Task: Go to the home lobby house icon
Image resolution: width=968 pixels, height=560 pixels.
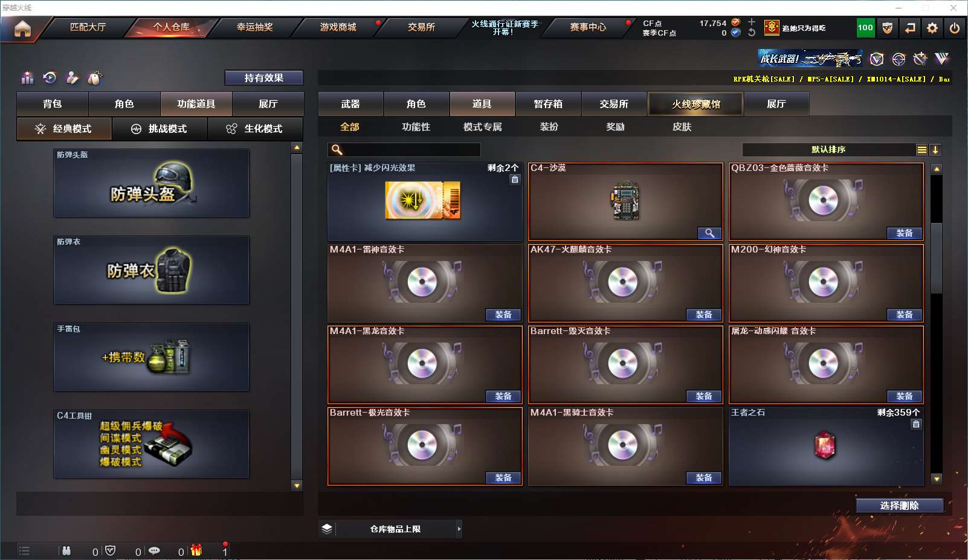Action: click(x=22, y=28)
